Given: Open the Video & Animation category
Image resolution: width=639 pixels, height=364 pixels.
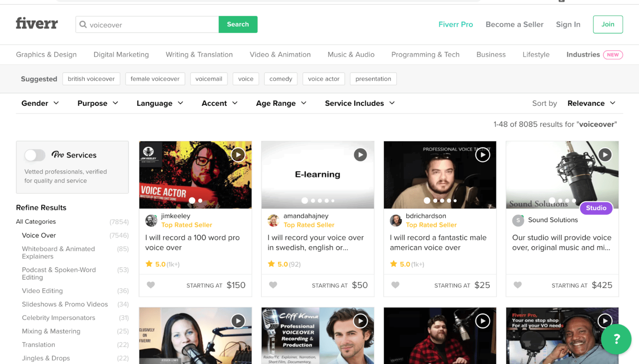Looking at the screenshot, I should point(280,54).
